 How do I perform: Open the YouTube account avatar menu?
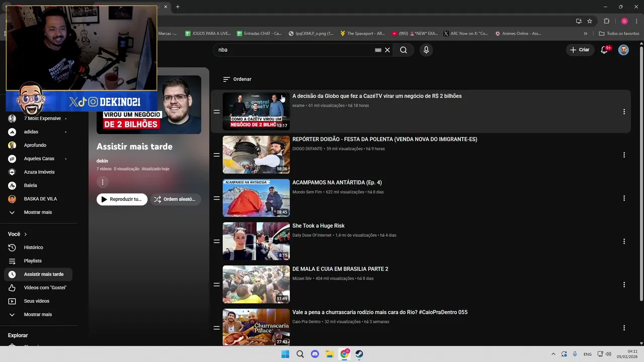pyautogui.click(x=623, y=50)
